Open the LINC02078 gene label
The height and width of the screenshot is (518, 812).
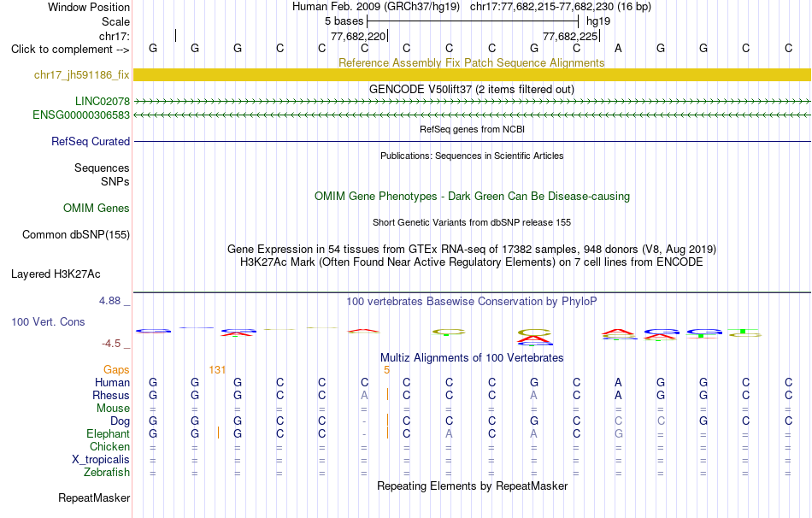point(102,101)
